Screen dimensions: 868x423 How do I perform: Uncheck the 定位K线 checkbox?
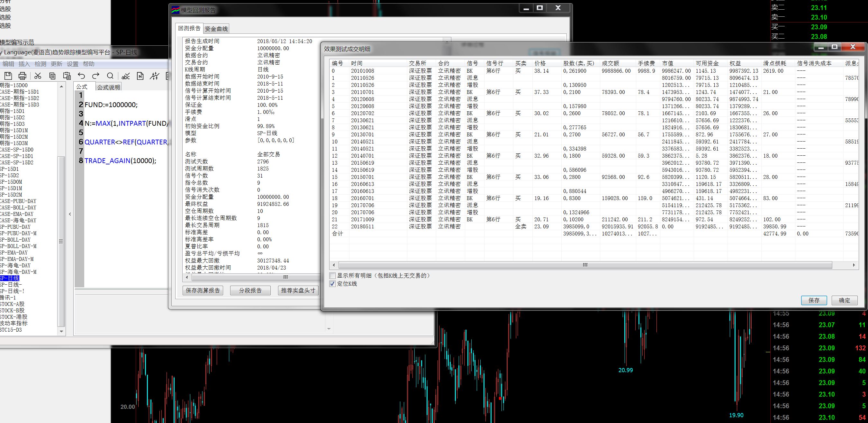coord(333,284)
